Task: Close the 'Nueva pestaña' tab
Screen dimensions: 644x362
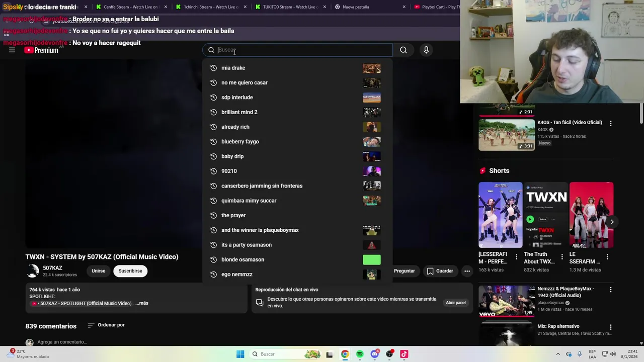Action: point(404,7)
